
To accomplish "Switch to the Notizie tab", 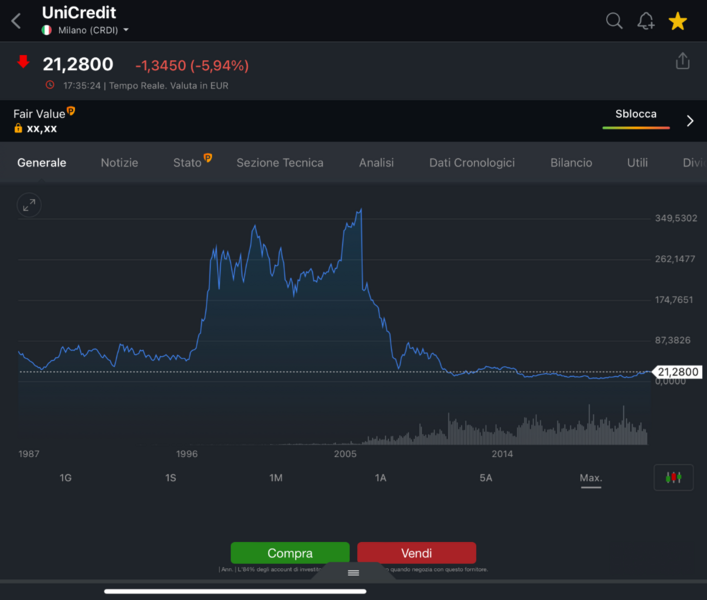I will (119, 162).
